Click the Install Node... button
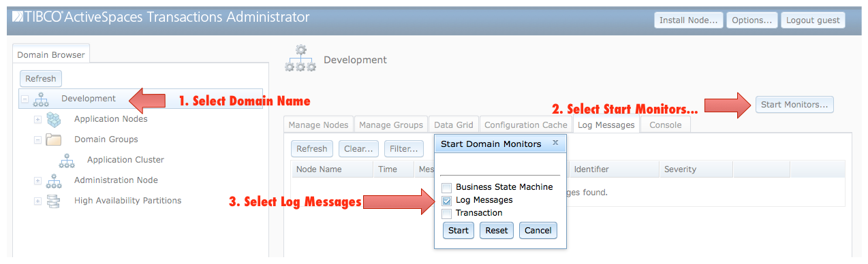This screenshot has height=264, width=868. tap(689, 20)
